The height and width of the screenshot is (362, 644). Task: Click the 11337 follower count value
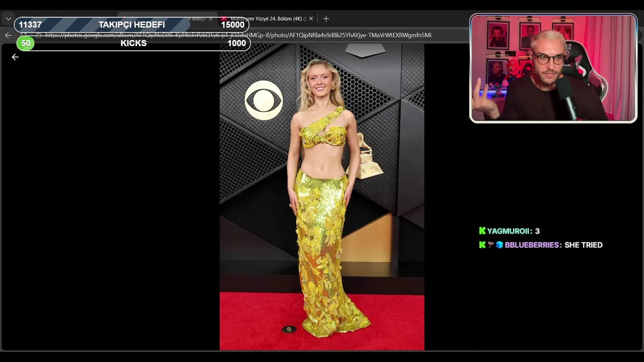[30, 25]
